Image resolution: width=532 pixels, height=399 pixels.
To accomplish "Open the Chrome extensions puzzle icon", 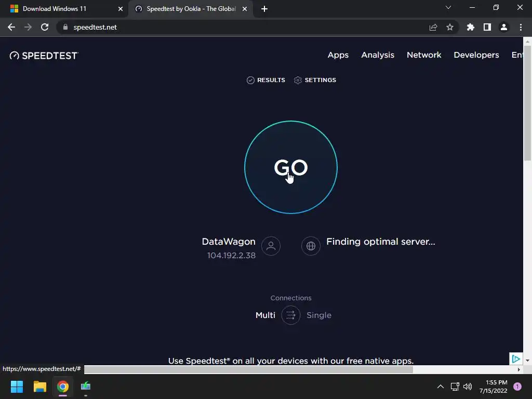I will point(471,27).
